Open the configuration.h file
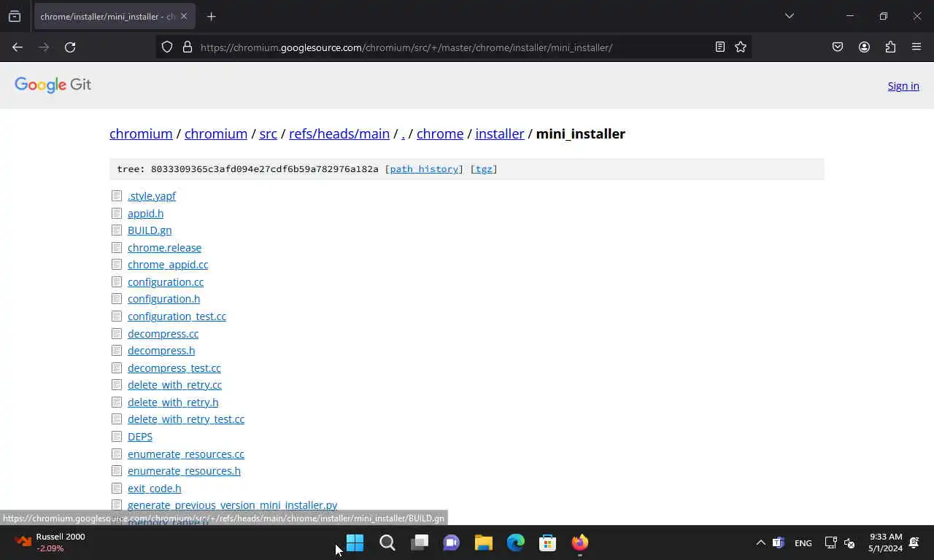Viewport: 934px width, 560px height. coord(163,299)
